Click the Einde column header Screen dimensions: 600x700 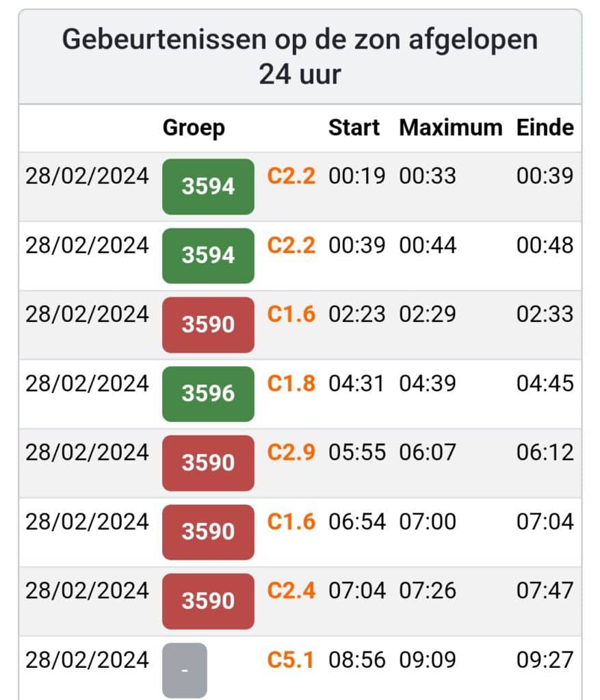[545, 128]
